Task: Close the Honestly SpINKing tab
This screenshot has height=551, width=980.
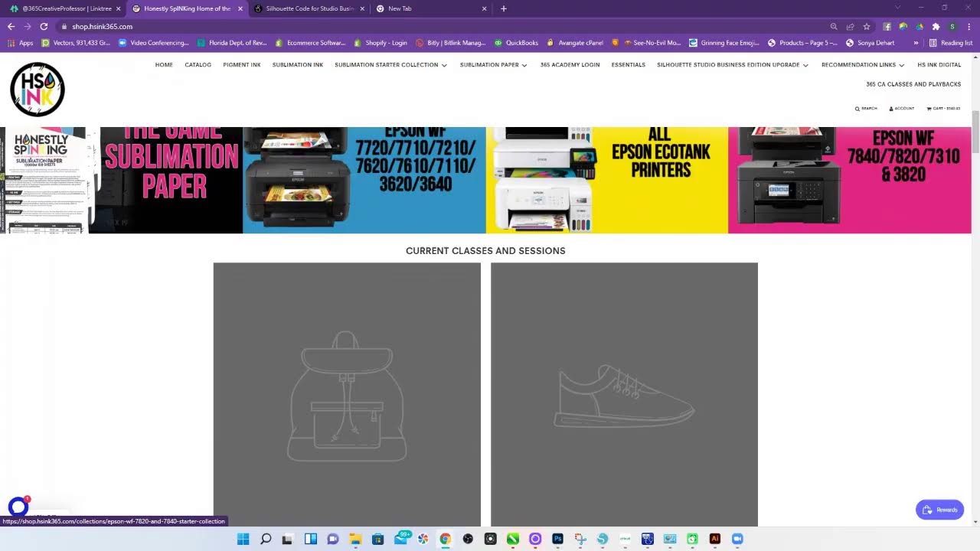Action: click(240, 8)
